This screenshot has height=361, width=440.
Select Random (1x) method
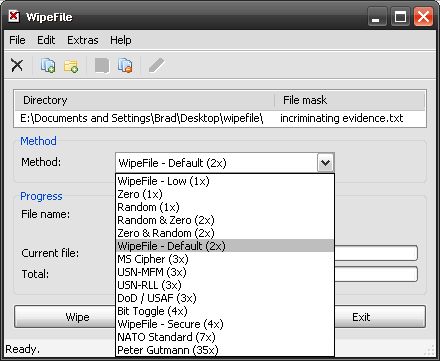[224, 207]
